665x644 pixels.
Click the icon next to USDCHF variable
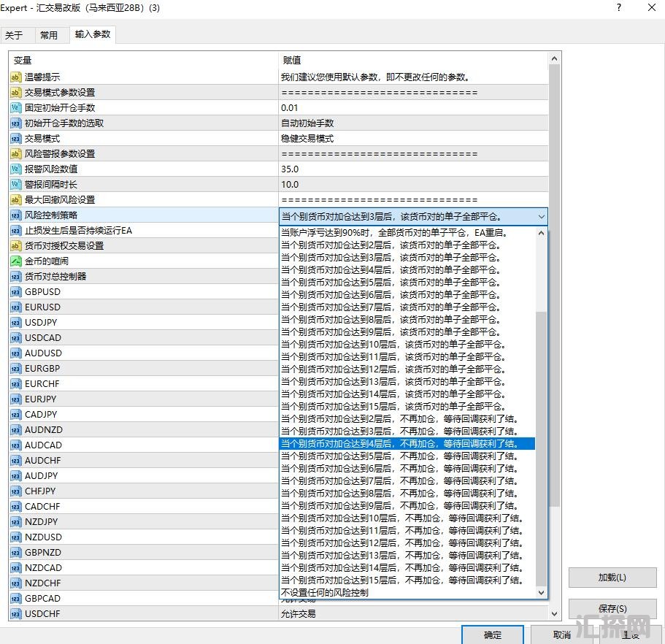pos(15,614)
